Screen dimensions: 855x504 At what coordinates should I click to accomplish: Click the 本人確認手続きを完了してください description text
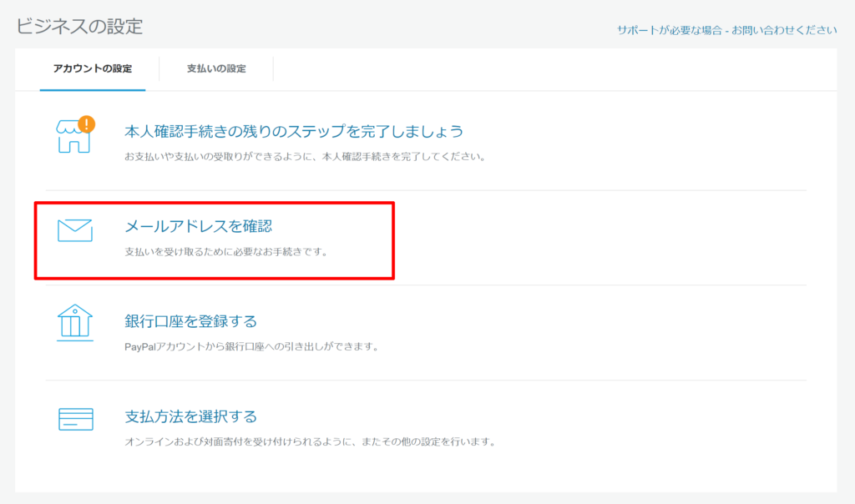coord(304,156)
